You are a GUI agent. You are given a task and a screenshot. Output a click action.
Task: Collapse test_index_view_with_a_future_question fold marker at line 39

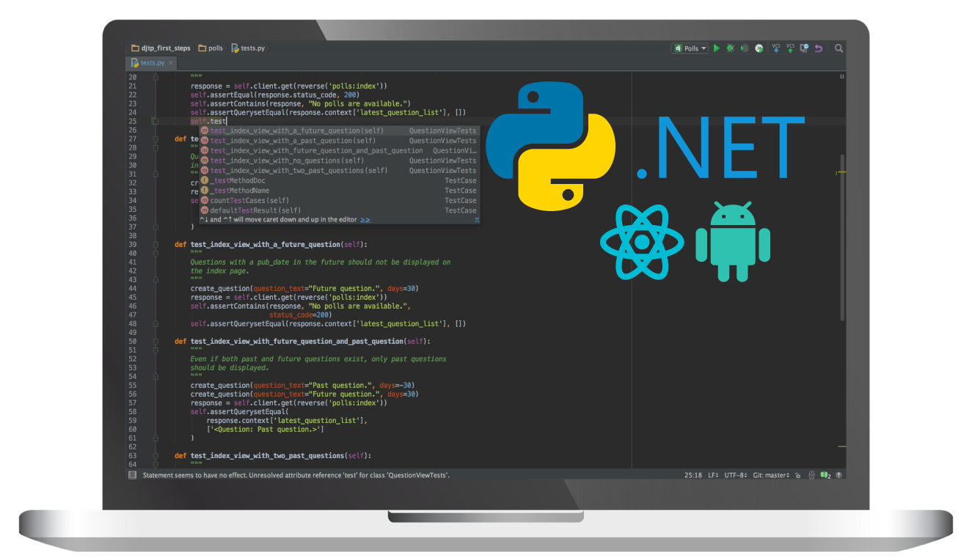coord(155,245)
